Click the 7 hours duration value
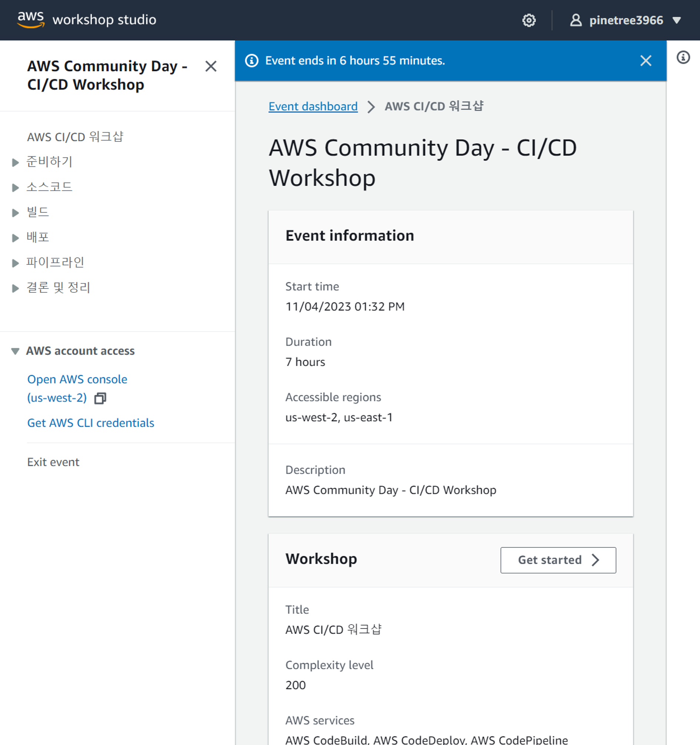Screen dimensions: 700x745 click(x=305, y=362)
